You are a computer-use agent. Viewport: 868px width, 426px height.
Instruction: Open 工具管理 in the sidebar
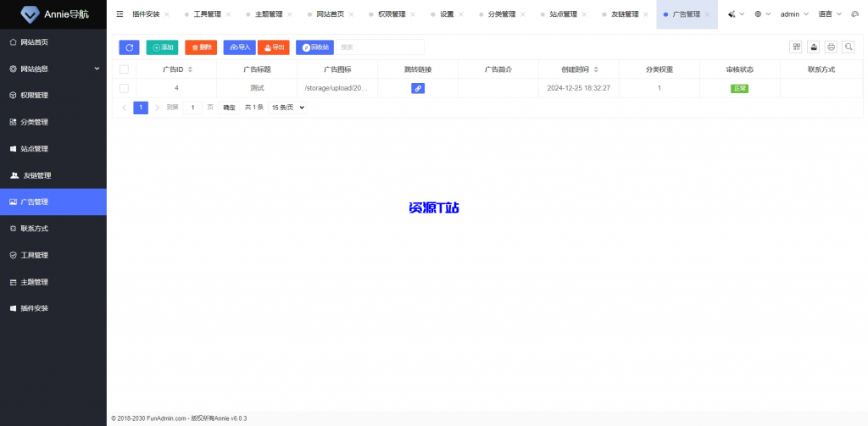53,255
